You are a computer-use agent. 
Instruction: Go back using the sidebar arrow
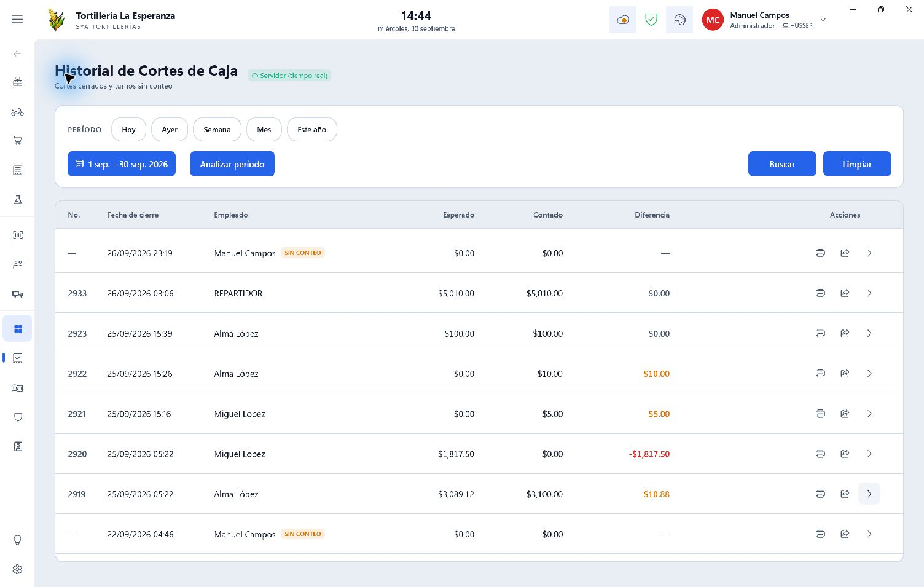click(17, 54)
